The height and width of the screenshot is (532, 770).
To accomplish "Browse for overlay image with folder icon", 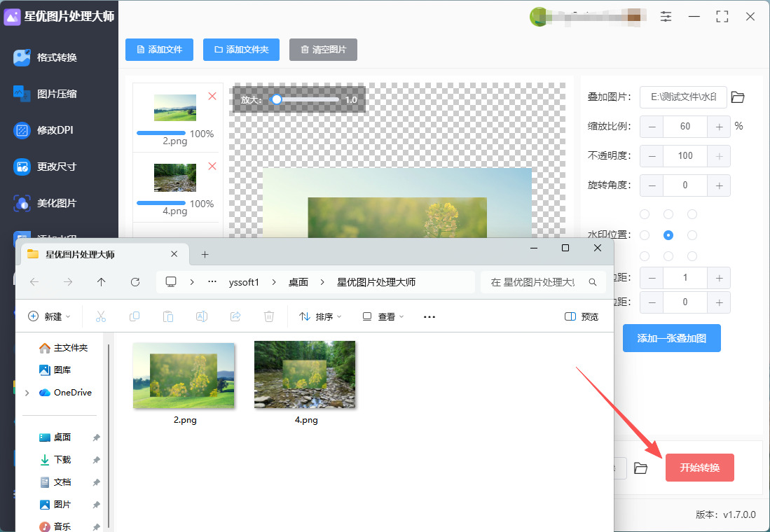I will point(738,97).
